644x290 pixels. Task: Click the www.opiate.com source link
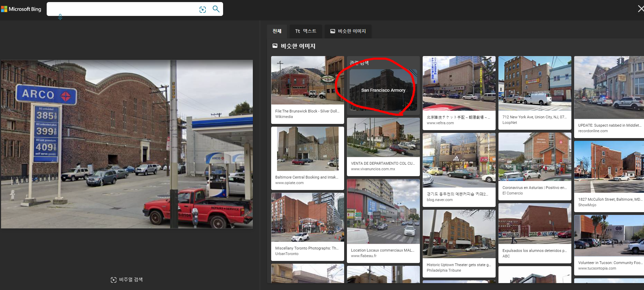[289, 183]
